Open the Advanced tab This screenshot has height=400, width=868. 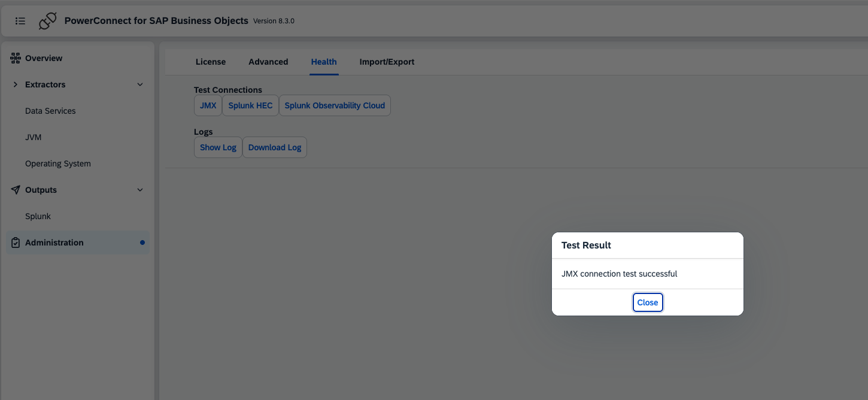pyautogui.click(x=268, y=62)
